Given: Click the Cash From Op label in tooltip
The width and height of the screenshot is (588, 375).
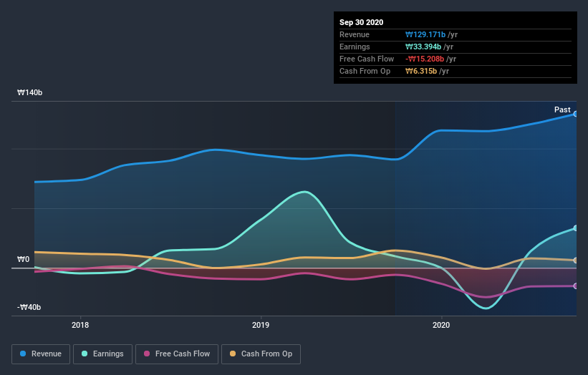Looking at the screenshot, I should tap(365, 71).
